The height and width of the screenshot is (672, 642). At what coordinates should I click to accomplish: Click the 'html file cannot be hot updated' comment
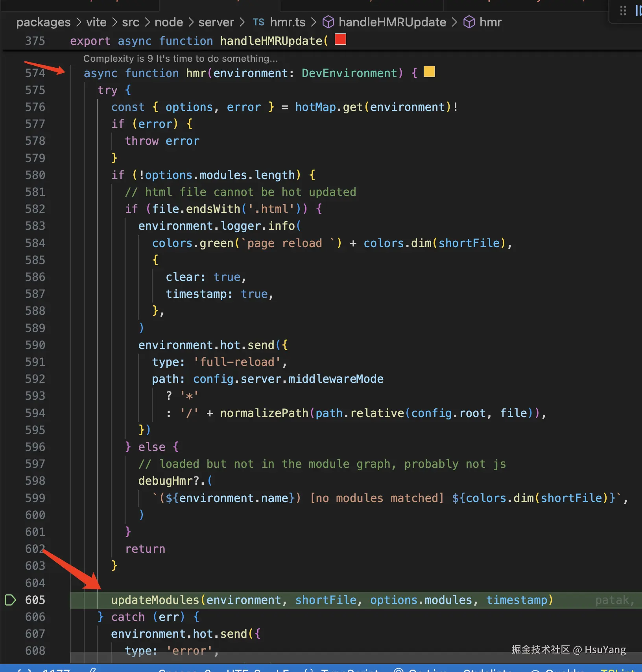point(240,192)
